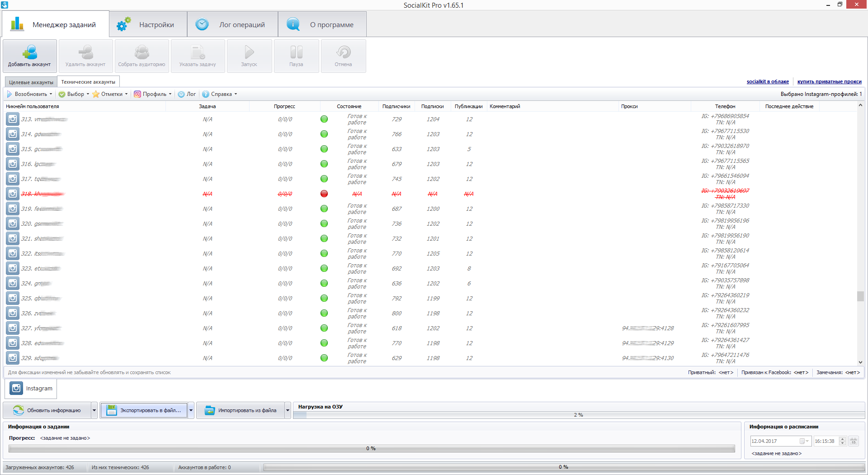The image size is (868, 475).
Task: Click the status bar progress bar
Action: coord(564,467)
